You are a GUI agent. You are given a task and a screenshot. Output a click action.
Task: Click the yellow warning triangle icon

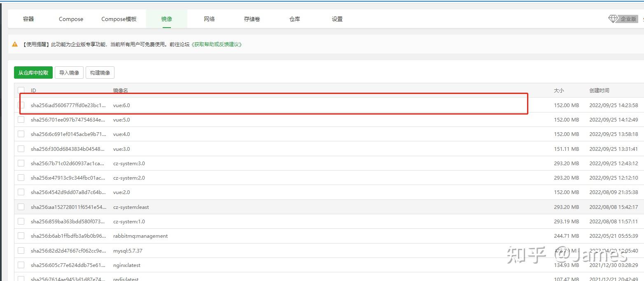(14, 44)
